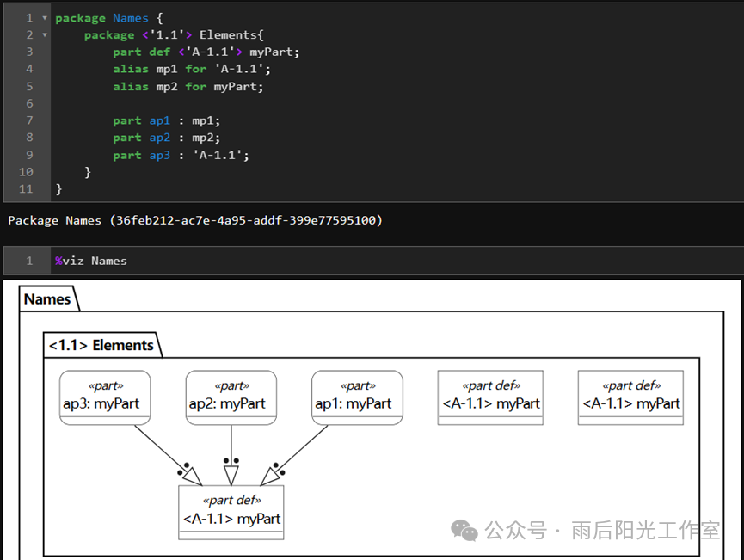
Task: Click the 'part ap3' line in code
Action: tap(181, 155)
